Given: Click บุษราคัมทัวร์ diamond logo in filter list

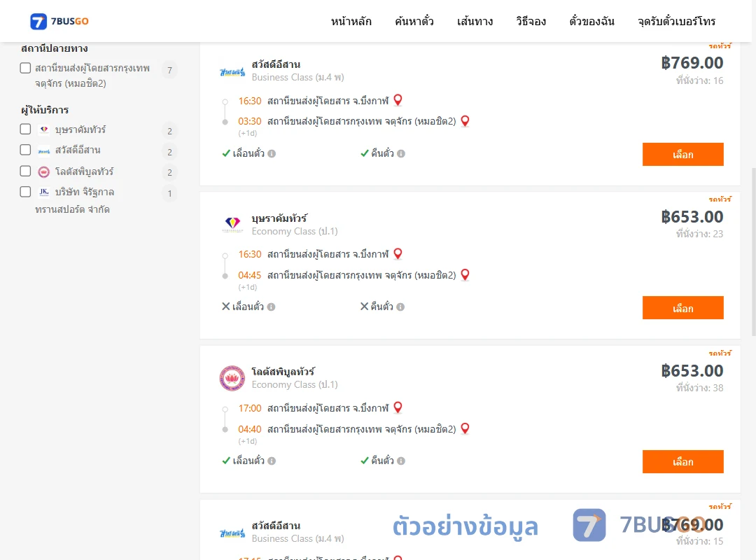Looking at the screenshot, I should pyautogui.click(x=44, y=129).
